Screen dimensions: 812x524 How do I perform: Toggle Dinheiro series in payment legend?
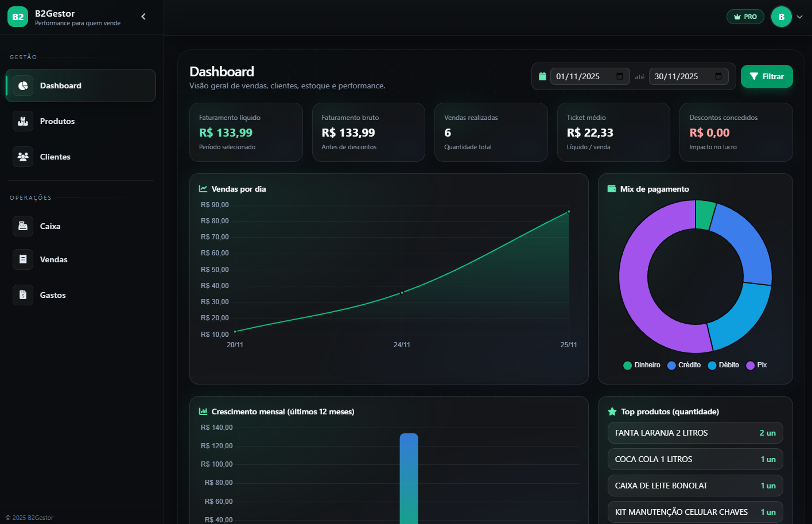click(x=642, y=365)
